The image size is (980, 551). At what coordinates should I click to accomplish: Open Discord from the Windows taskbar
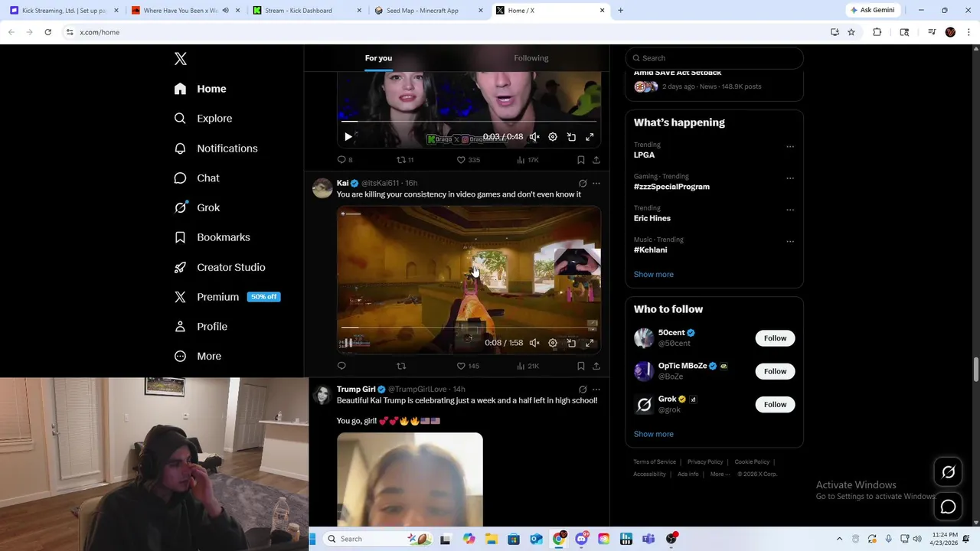(581, 539)
